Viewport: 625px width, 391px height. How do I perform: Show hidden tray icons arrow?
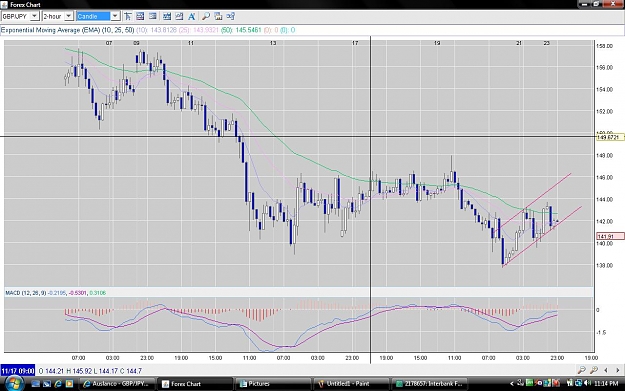tap(512, 384)
